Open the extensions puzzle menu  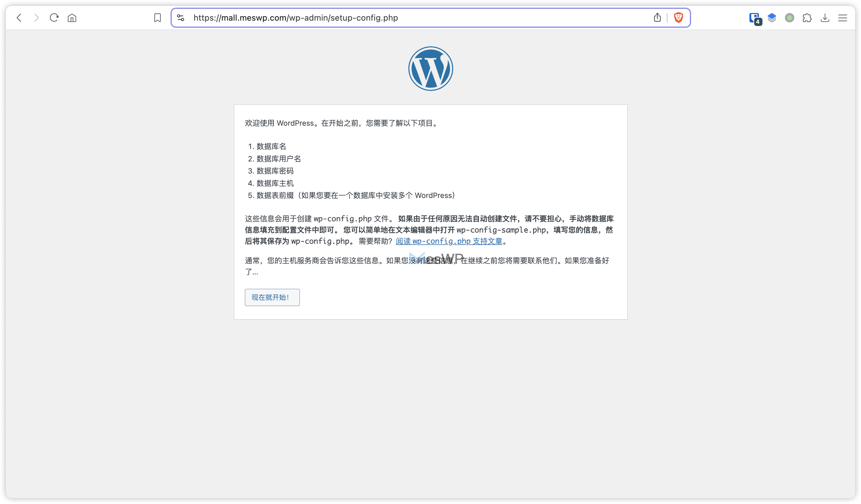click(x=807, y=18)
